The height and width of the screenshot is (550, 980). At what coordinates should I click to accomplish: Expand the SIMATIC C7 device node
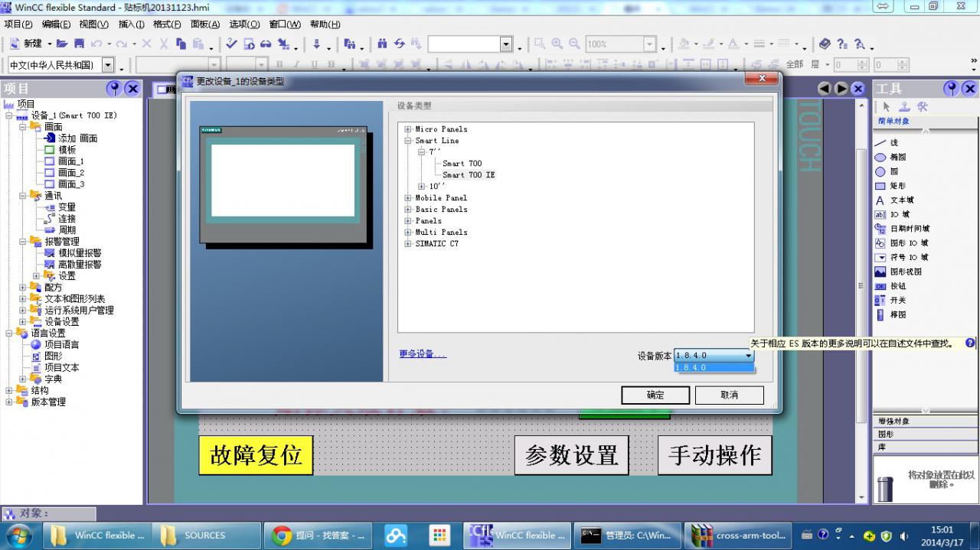tap(408, 244)
